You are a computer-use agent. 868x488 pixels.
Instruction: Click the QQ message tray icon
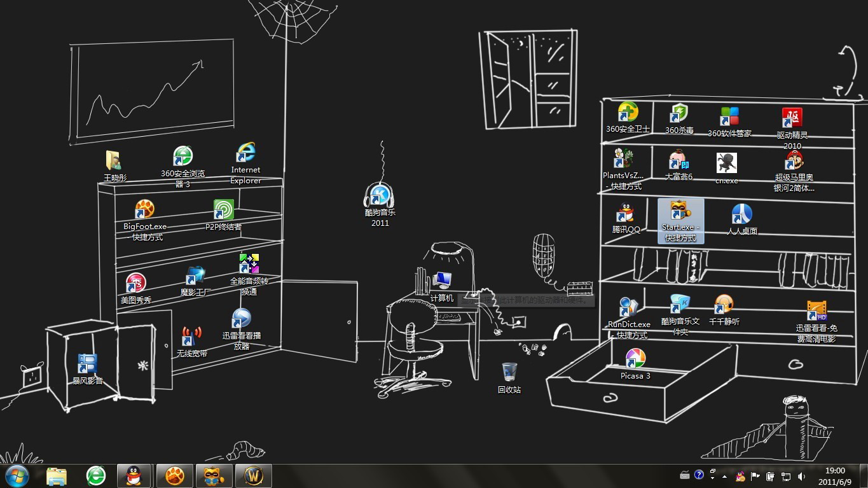(x=740, y=476)
